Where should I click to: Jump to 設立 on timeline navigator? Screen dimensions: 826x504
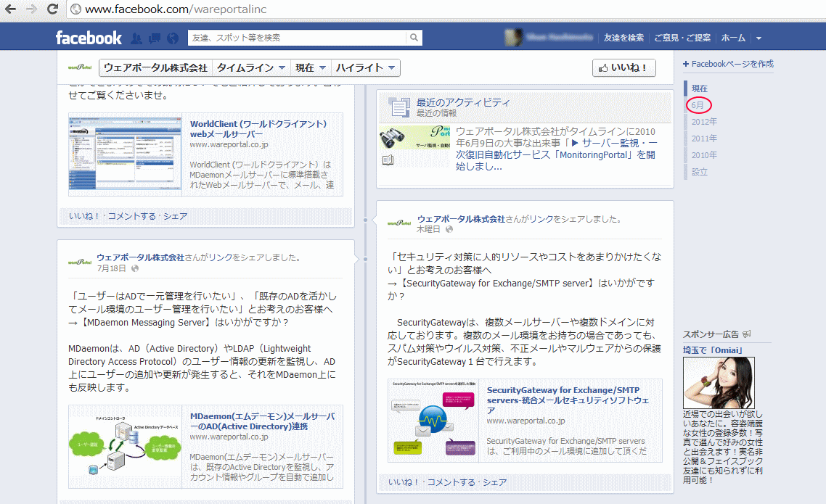(700, 172)
